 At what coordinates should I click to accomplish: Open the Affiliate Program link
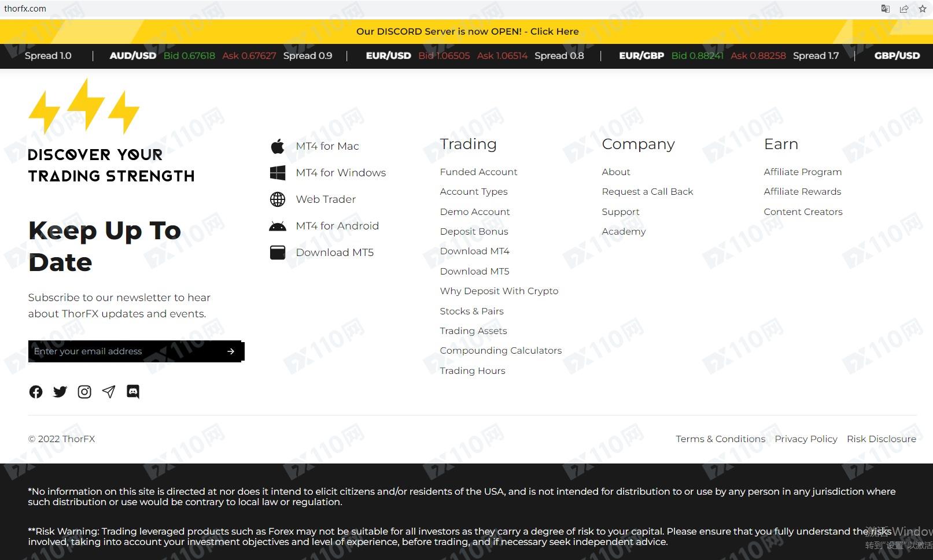[x=802, y=172]
